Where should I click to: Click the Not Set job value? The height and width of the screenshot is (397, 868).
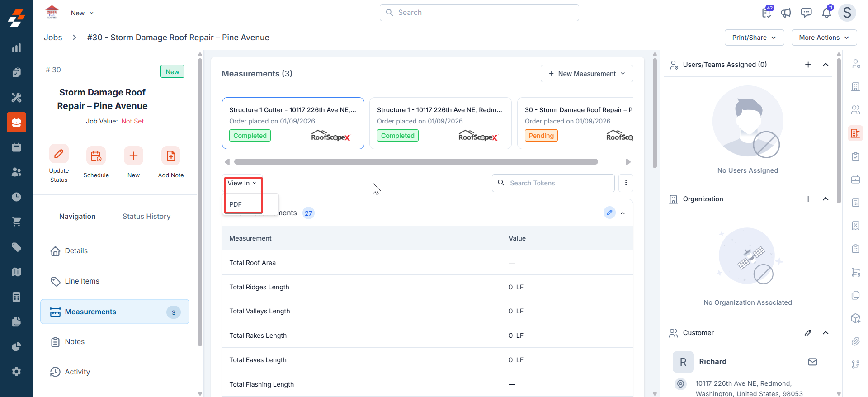132,121
